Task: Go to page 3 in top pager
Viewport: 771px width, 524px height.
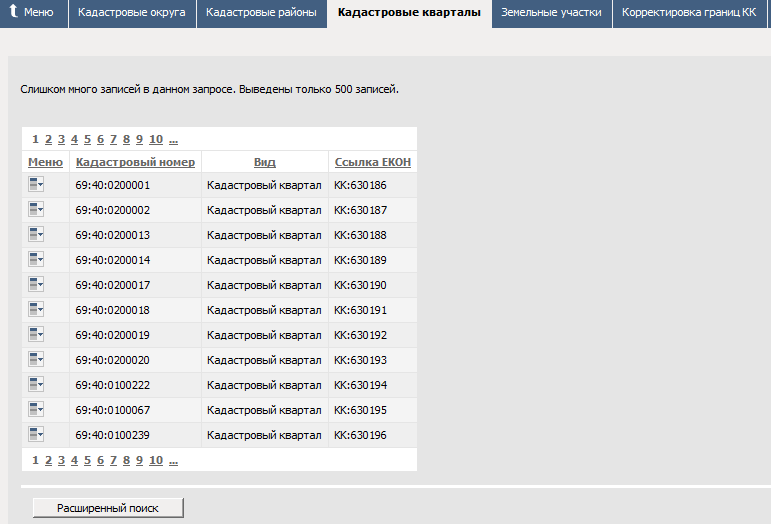Action: click(61, 139)
